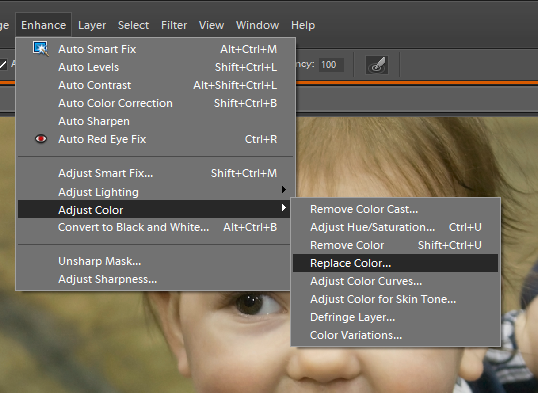Open the Select menu
The width and height of the screenshot is (538, 393).
133,25
